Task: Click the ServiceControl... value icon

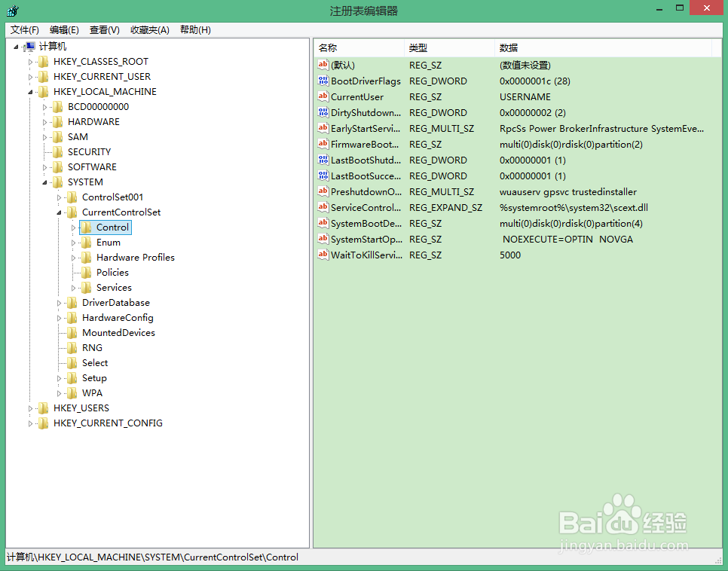Action: pos(323,206)
